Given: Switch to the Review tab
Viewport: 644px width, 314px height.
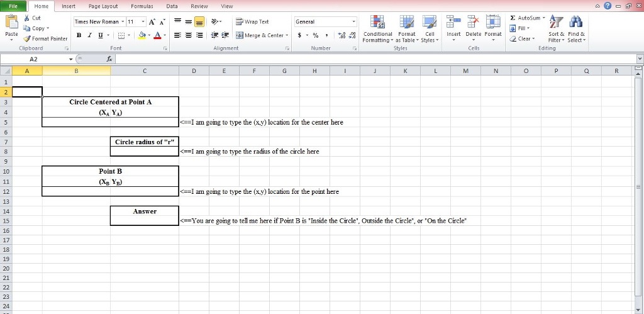Looking at the screenshot, I should click(x=199, y=6).
